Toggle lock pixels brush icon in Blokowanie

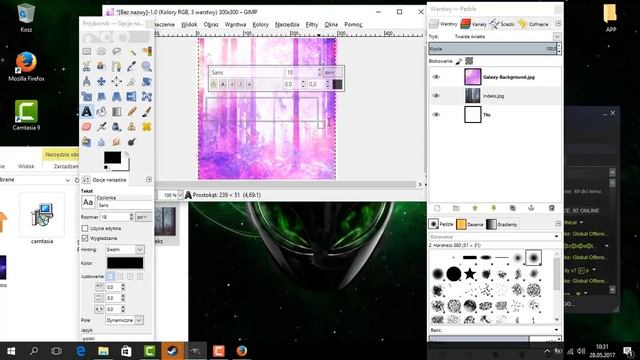point(459,61)
